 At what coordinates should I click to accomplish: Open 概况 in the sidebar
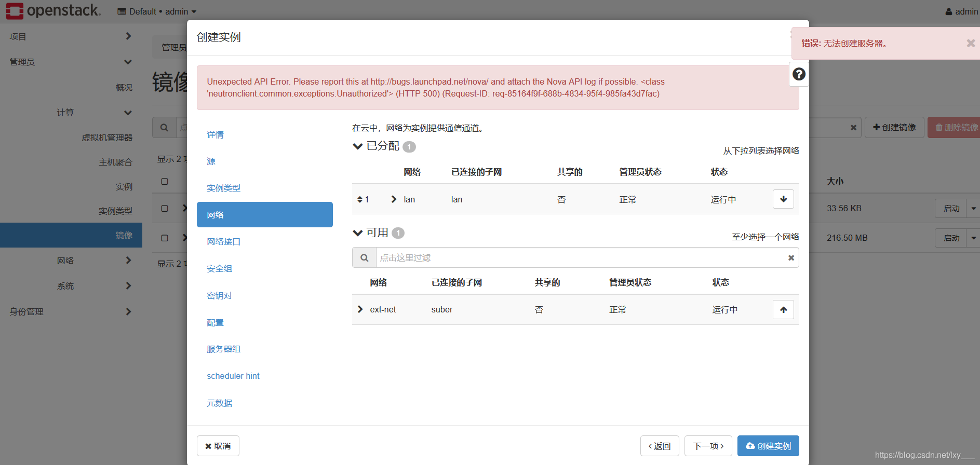point(124,87)
